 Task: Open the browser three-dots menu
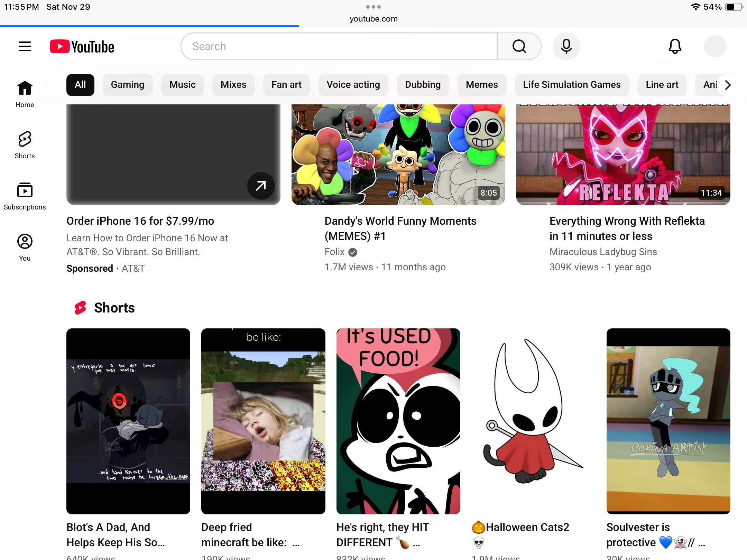(x=373, y=7)
